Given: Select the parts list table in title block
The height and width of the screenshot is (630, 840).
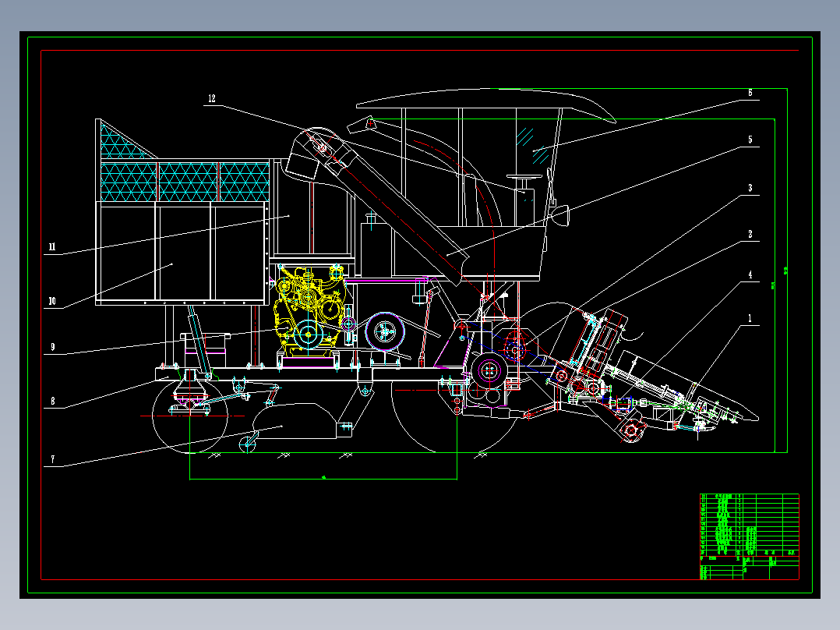Looking at the screenshot, I should [749, 525].
